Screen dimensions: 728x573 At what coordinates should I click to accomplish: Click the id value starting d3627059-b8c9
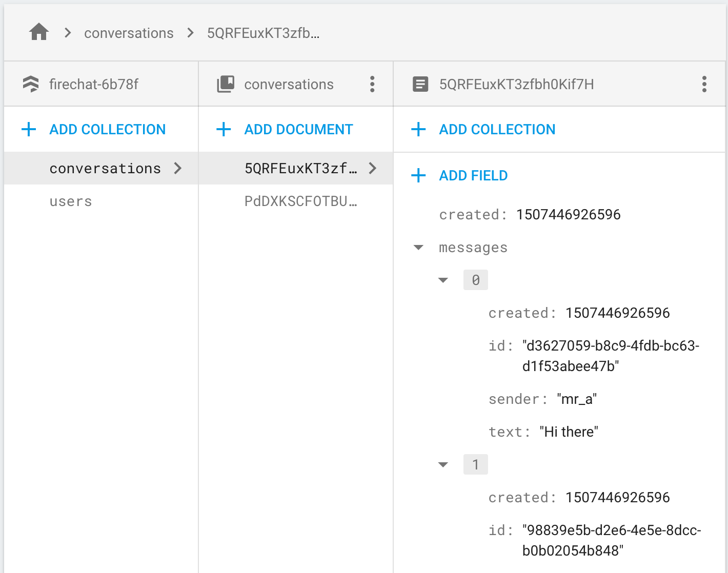611,356
